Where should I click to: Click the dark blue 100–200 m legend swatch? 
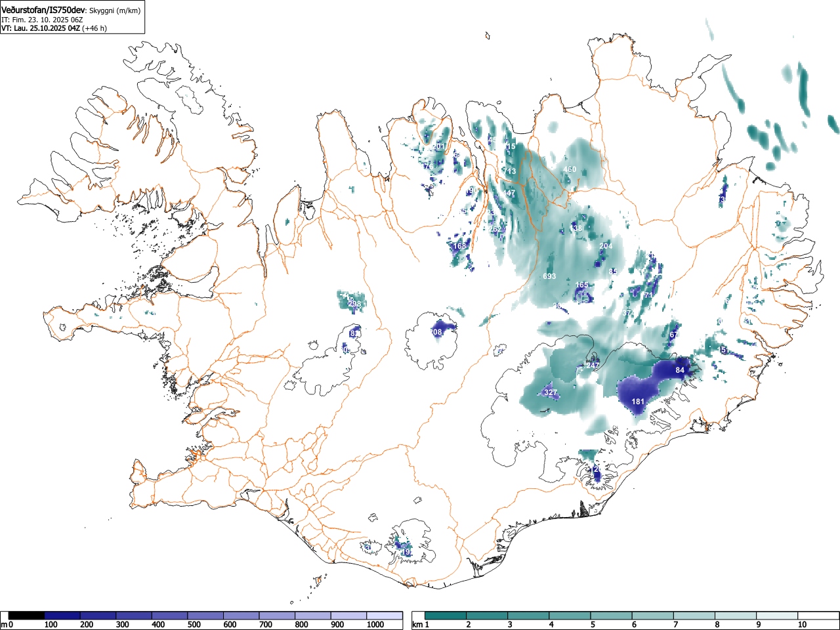[62, 616]
